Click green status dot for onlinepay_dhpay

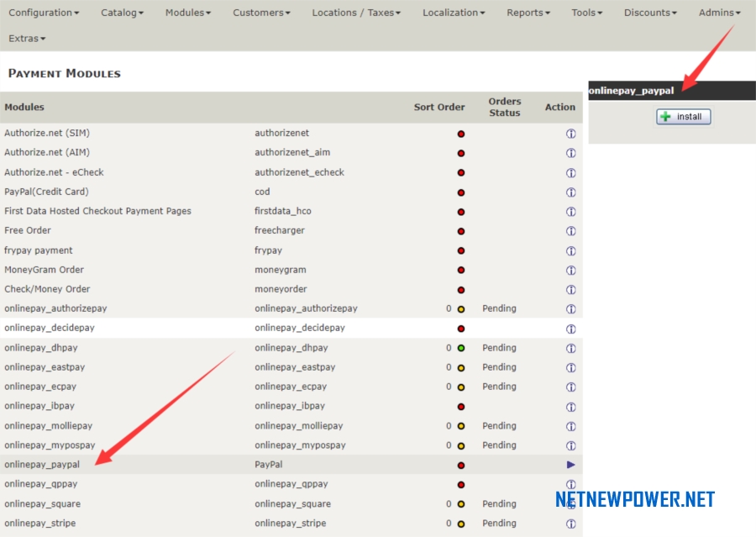(461, 348)
